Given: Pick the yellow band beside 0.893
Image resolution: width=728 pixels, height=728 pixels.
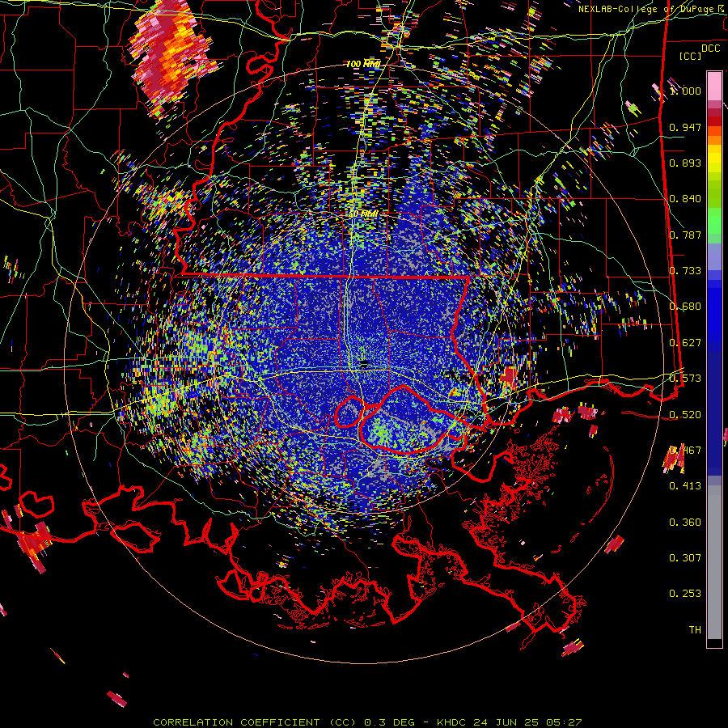Looking at the screenshot, I should point(714,159).
